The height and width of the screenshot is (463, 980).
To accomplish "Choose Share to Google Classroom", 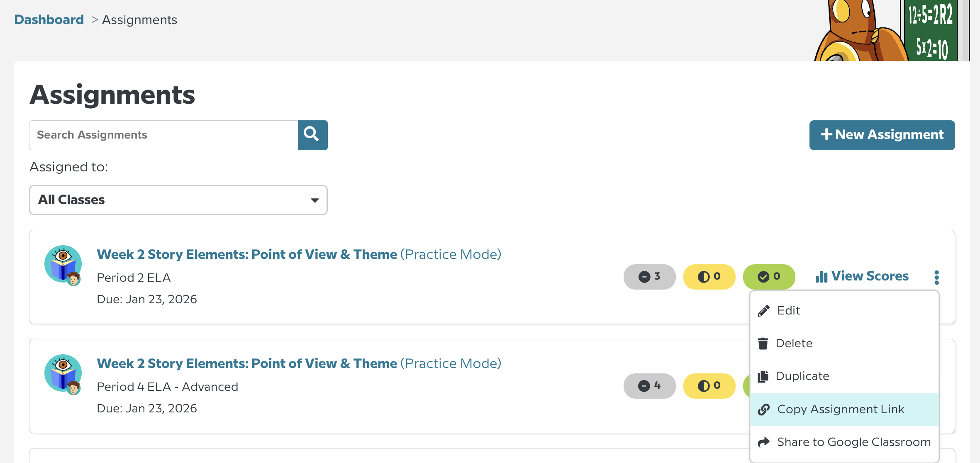I will pos(853,442).
